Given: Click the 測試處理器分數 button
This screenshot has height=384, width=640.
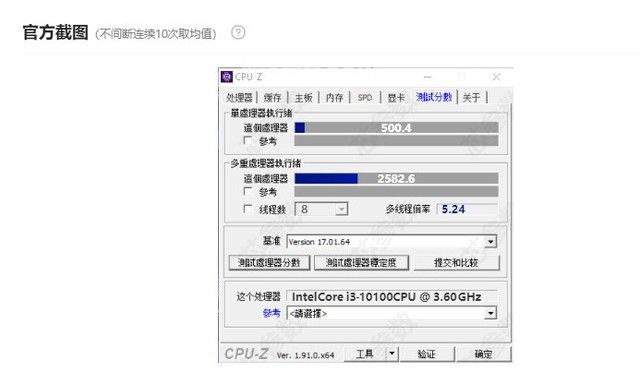Looking at the screenshot, I should click(269, 262).
